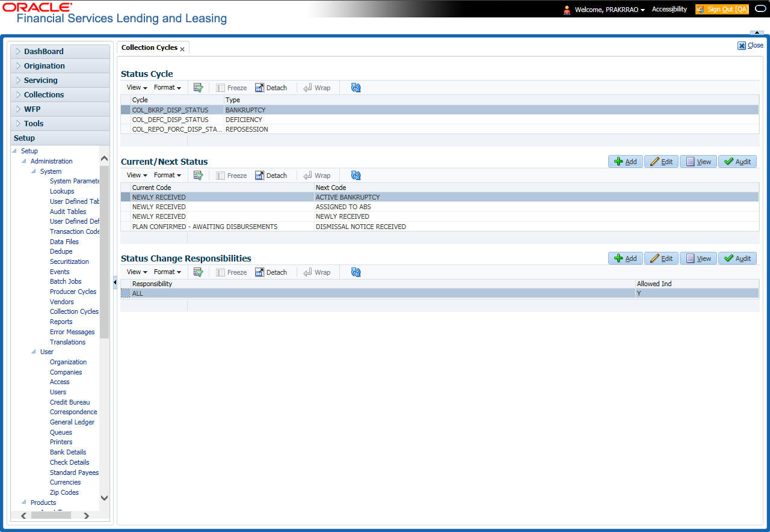Image resolution: width=770 pixels, height=532 pixels.
Task: Select the REPOSESSION type row
Action: (440, 129)
